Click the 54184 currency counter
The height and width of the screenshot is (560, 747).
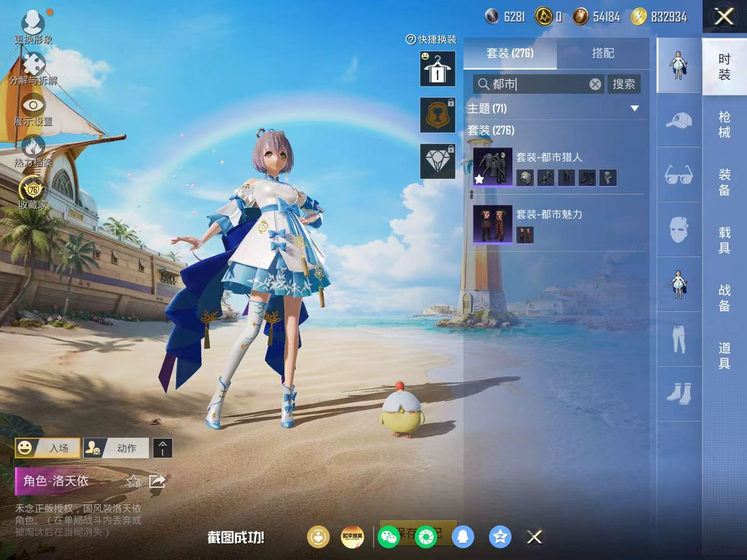597,17
